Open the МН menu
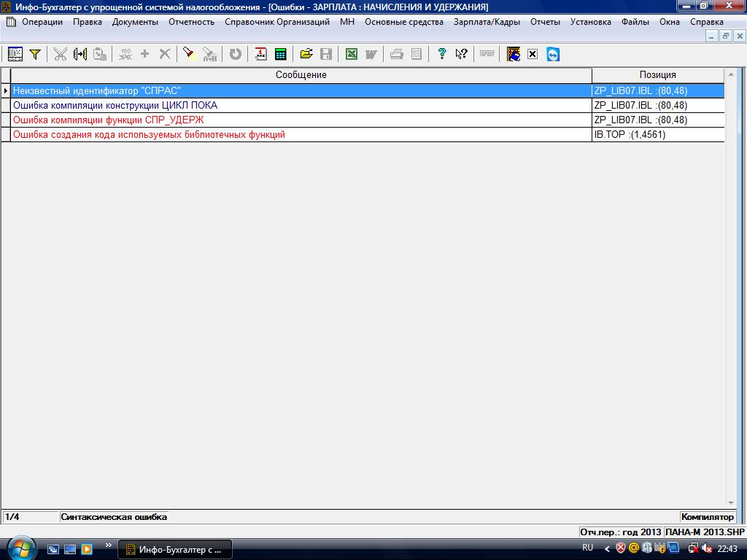The height and width of the screenshot is (560, 747). pos(347,22)
